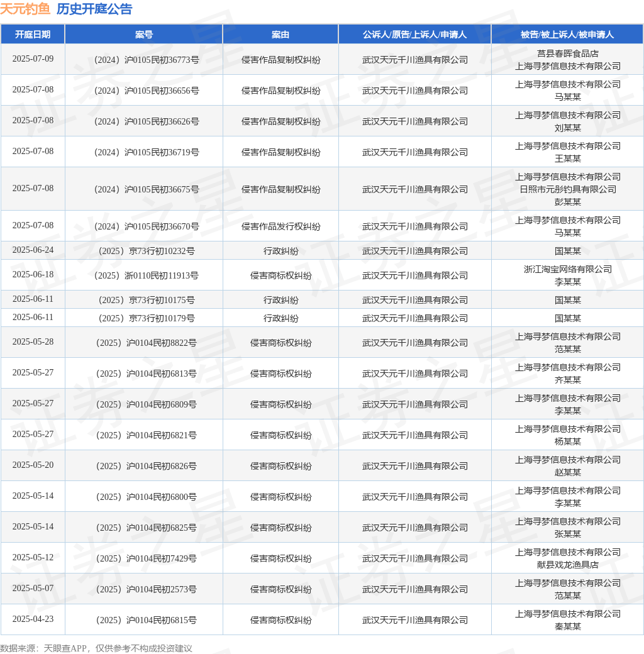Click case number 沪0104民初2573号
This screenshot has height=654, width=644.
point(162,590)
